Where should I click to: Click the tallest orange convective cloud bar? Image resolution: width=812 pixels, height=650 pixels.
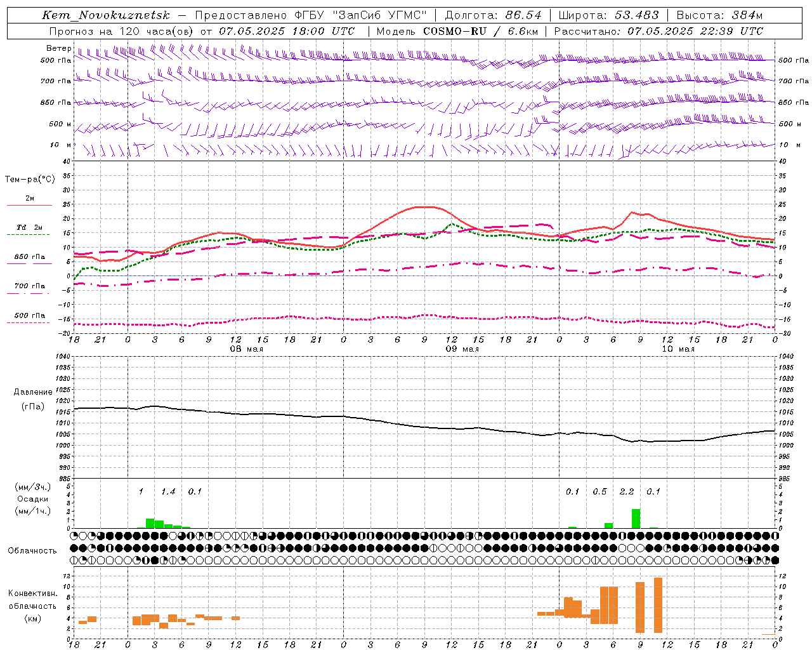point(658,605)
